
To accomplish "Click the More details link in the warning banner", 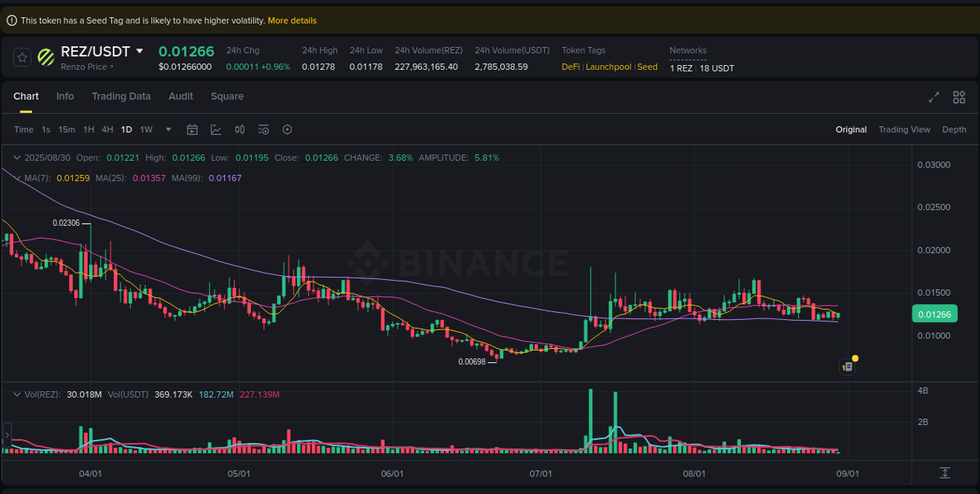I will pyautogui.click(x=292, y=20).
